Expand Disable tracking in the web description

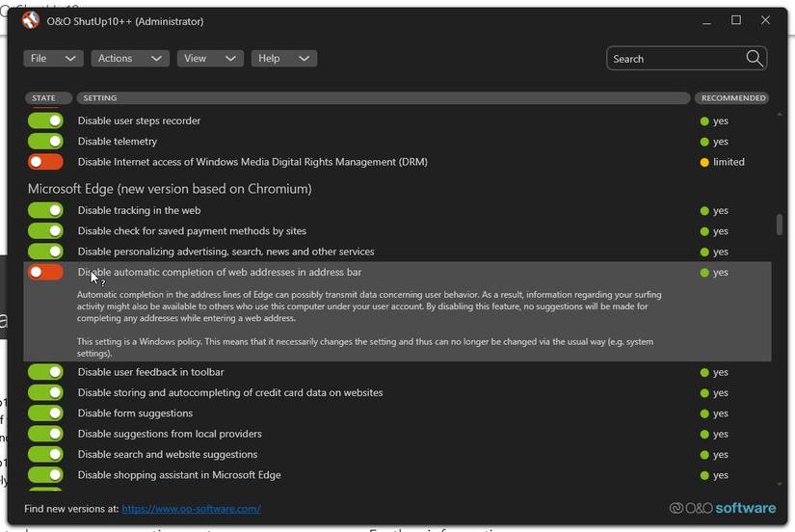click(139, 210)
